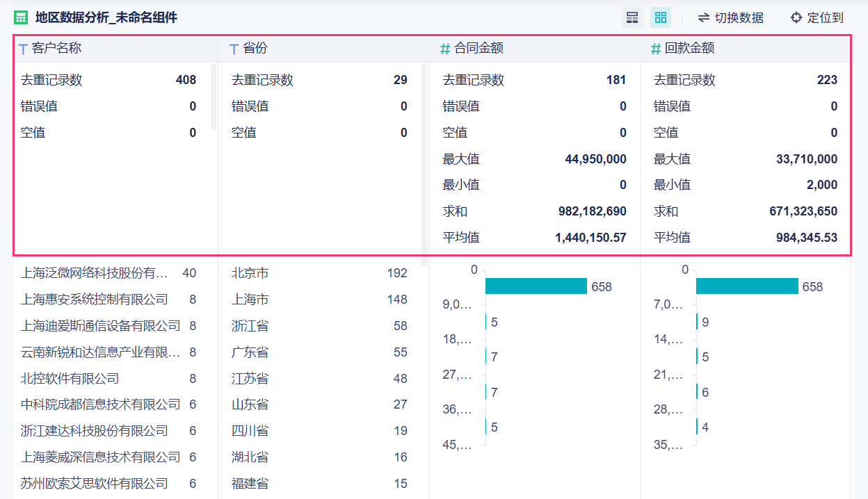Click the 定位到 locate button
The width and height of the screenshot is (868, 499).
(817, 18)
